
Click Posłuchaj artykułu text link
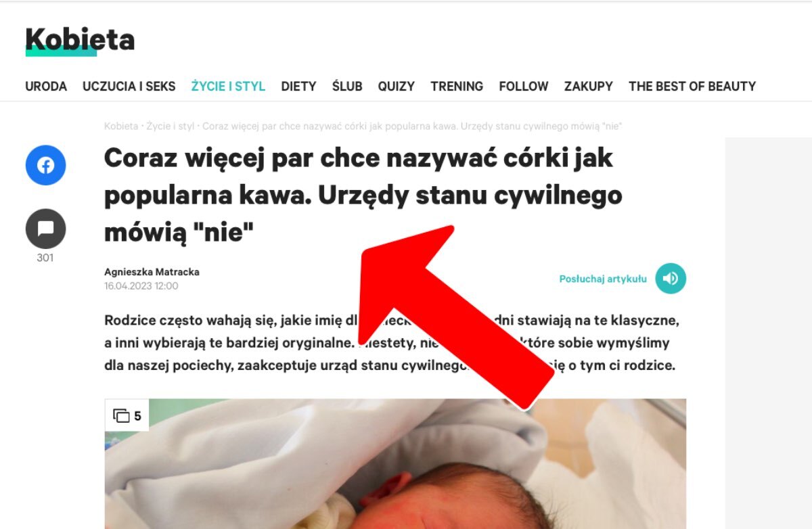tap(603, 279)
